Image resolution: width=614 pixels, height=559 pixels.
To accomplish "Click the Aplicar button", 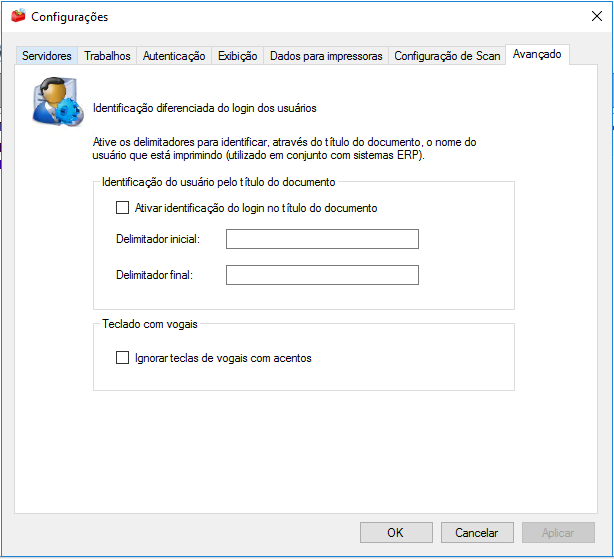I will tap(557, 533).
